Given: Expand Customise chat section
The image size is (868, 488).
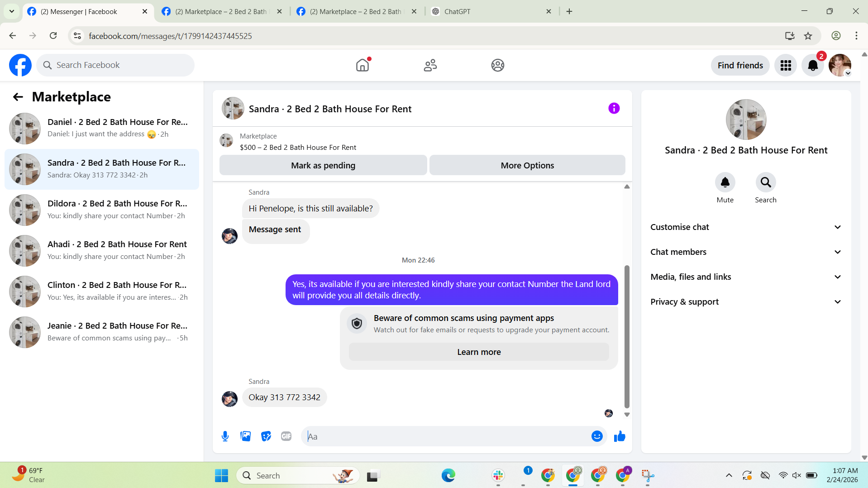Looking at the screenshot, I should [746, 227].
